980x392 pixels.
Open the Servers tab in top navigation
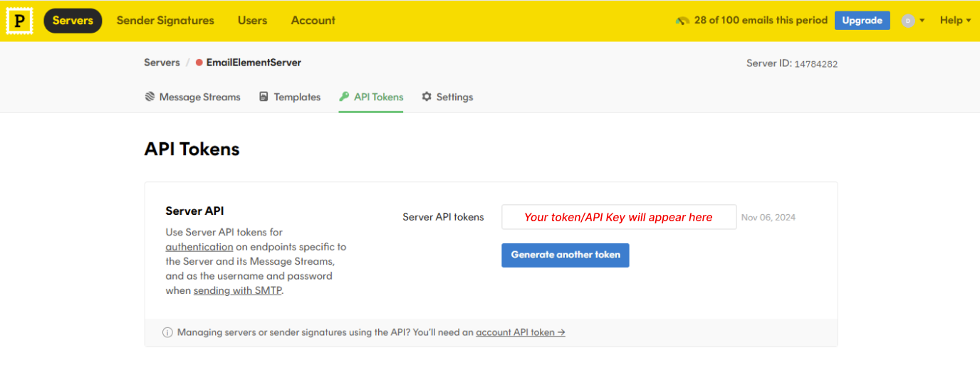[x=73, y=21]
